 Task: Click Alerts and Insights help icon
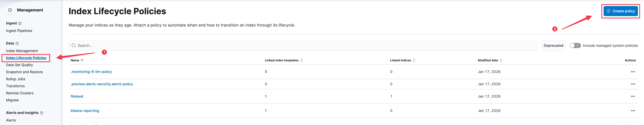pos(42,113)
